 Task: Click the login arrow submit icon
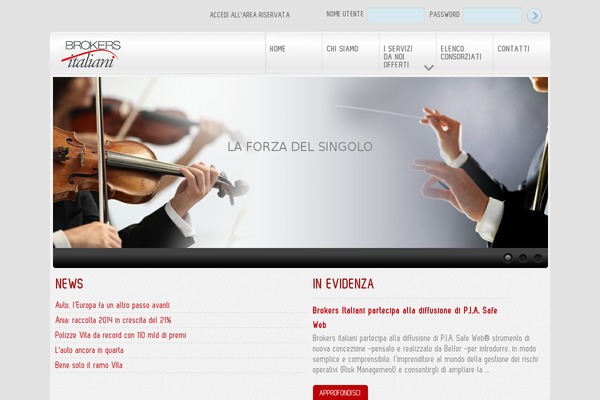(x=534, y=16)
